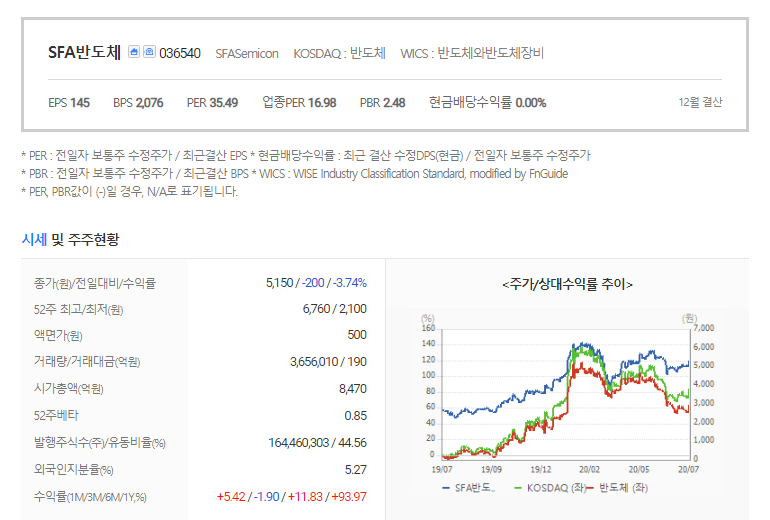Click the PBR / WICS footnote line
Screen dimensions: 770x520
click(295, 174)
